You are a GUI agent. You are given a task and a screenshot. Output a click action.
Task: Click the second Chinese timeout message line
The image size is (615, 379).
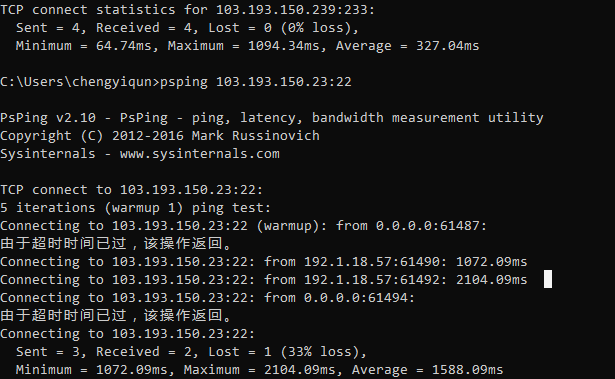[116, 315]
